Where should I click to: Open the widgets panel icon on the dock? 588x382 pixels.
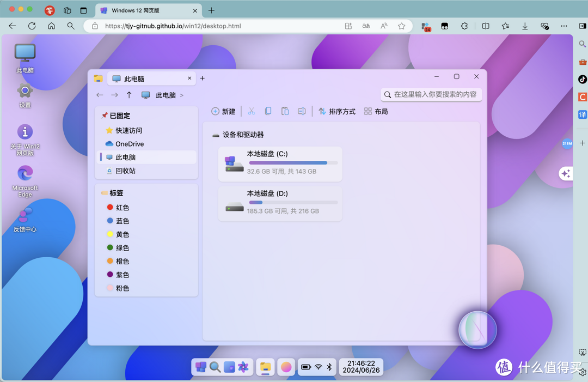229,367
